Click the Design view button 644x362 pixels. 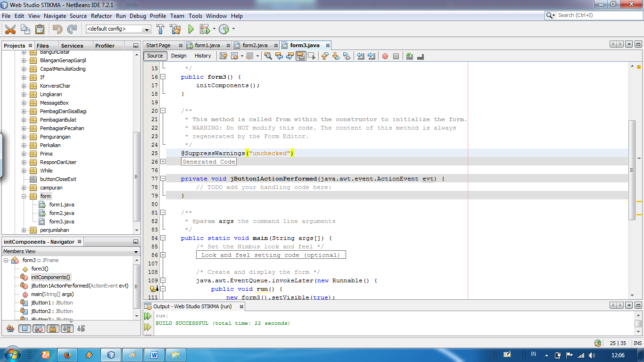[179, 56]
